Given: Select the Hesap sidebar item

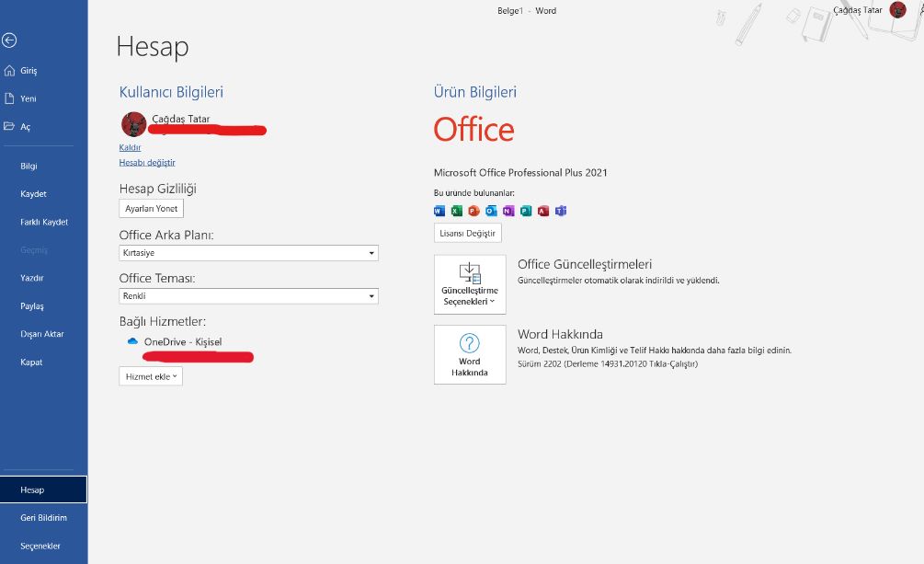Looking at the screenshot, I should pyautogui.click(x=43, y=489).
